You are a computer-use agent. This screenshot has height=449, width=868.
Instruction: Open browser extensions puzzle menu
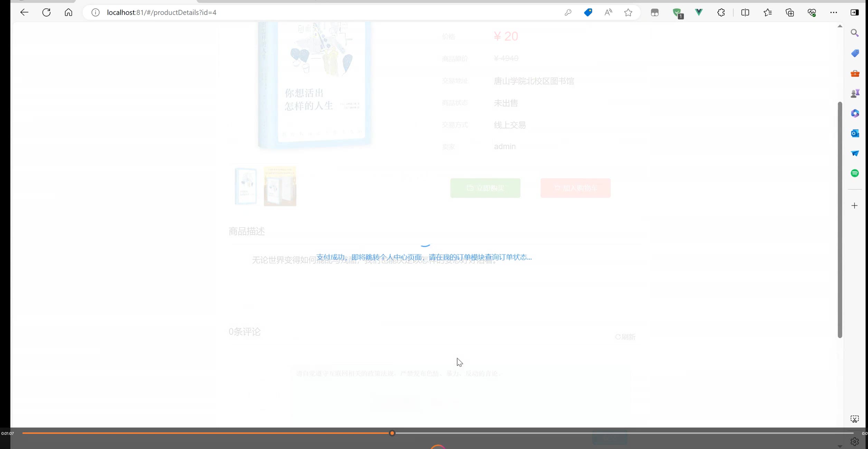[721, 12]
